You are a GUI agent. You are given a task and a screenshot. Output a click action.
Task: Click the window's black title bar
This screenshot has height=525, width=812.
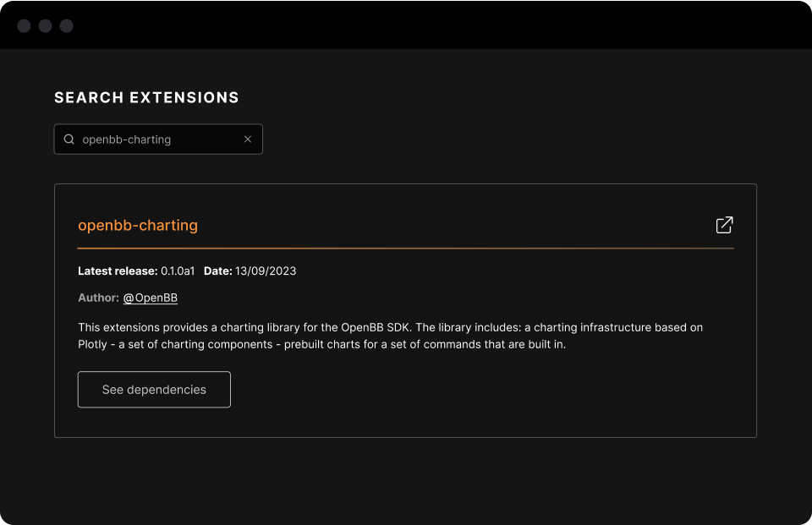click(406, 25)
